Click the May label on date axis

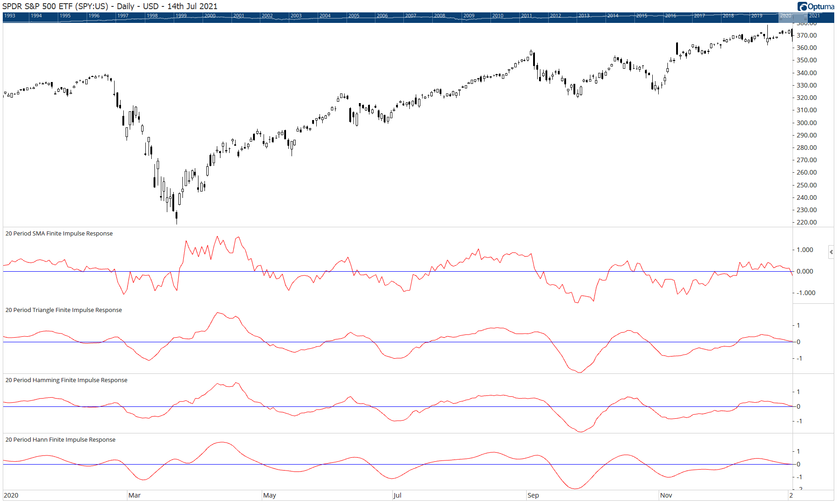pos(270,495)
